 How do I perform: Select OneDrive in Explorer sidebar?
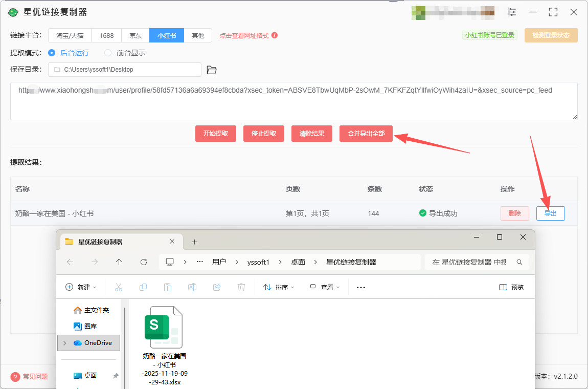pyautogui.click(x=89, y=343)
